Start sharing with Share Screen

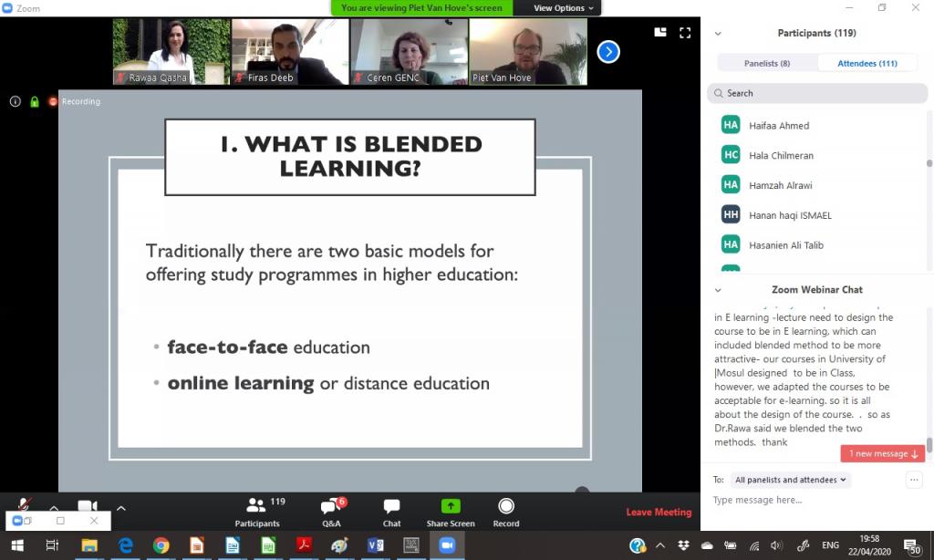point(451,512)
